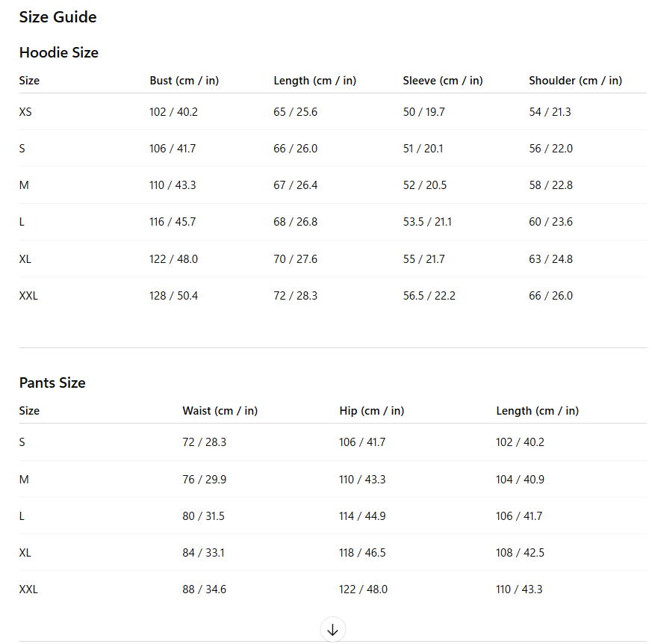Click the Waist (cm / in) column header
This screenshot has height=644, width=655.
pos(220,411)
